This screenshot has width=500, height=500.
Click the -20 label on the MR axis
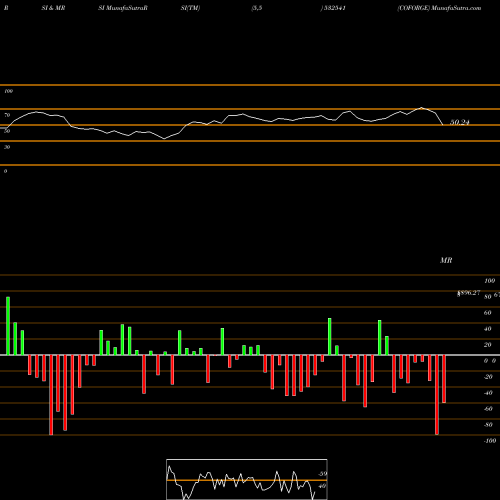pos(488,377)
